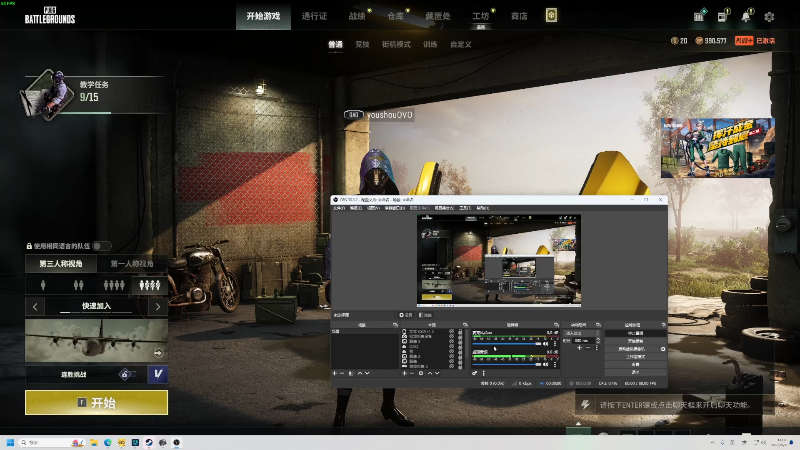Open the crate icon with blue diamond
Screen dimensions: 800x450
coord(699,16)
